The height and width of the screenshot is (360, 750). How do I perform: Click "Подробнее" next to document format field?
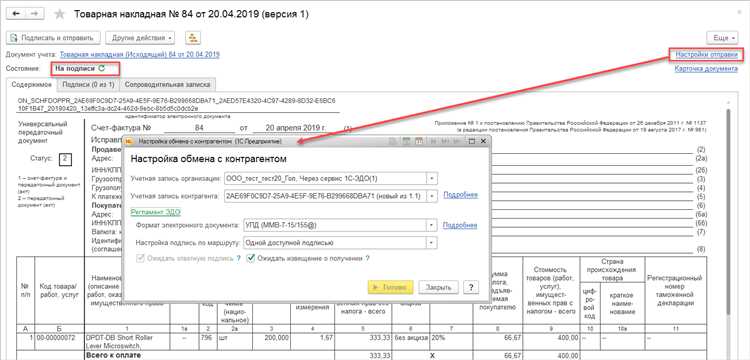pyautogui.click(x=460, y=225)
